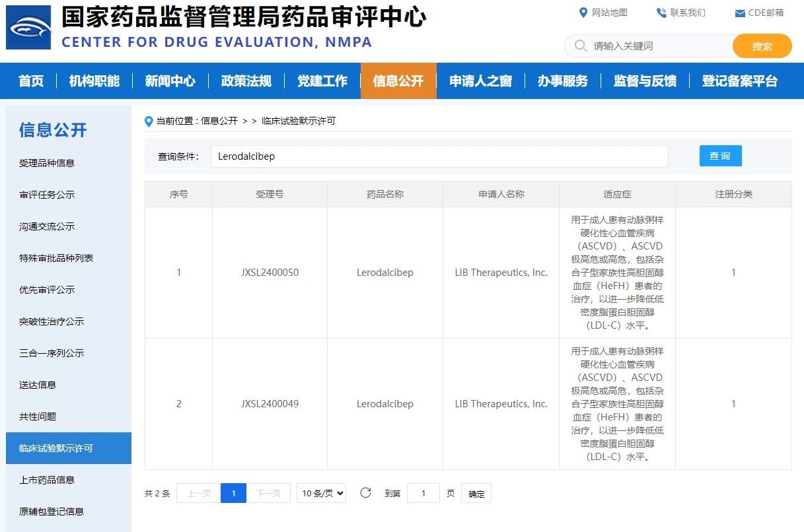Click the indication text in row 1
804x532 pixels.
[x=618, y=273]
